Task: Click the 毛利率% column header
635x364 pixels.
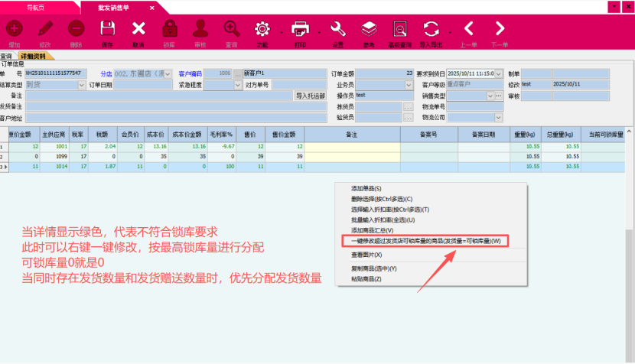Action: 221,135
